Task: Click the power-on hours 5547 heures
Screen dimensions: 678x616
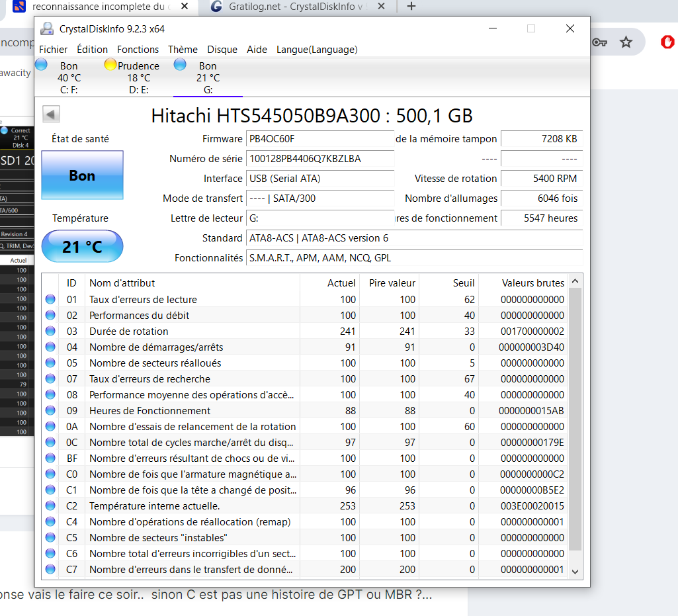Action: (x=542, y=218)
